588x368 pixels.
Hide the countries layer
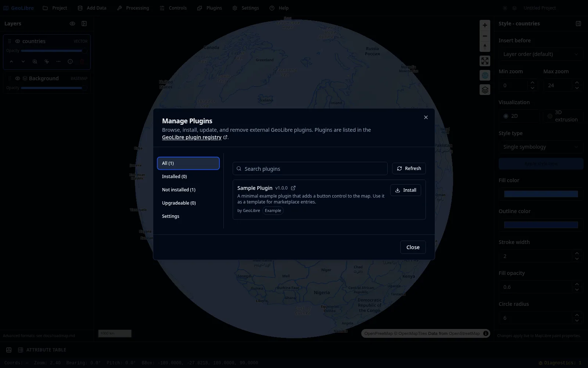click(17, 42)
